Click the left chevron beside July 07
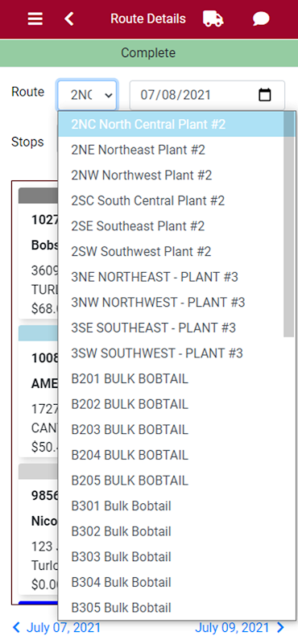The height and width of the screenshot is (644, 298). [16, 628]
